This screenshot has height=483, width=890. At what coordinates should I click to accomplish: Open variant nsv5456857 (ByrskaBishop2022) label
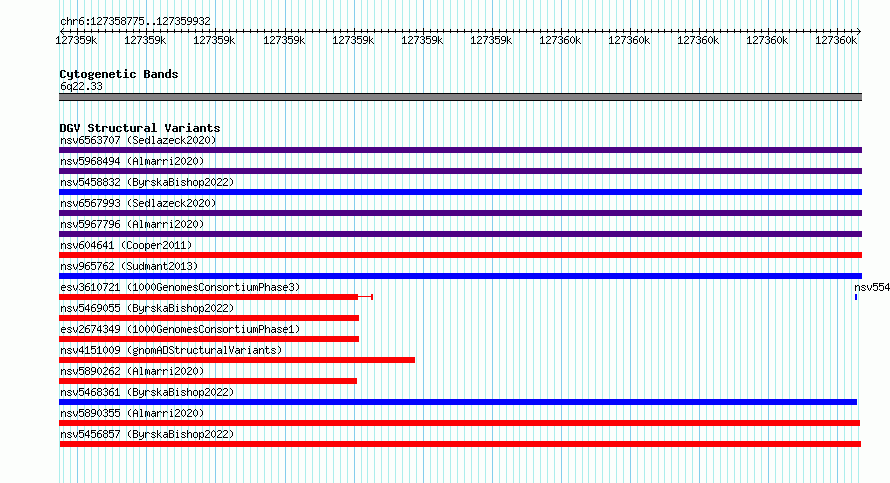(147, 434)
